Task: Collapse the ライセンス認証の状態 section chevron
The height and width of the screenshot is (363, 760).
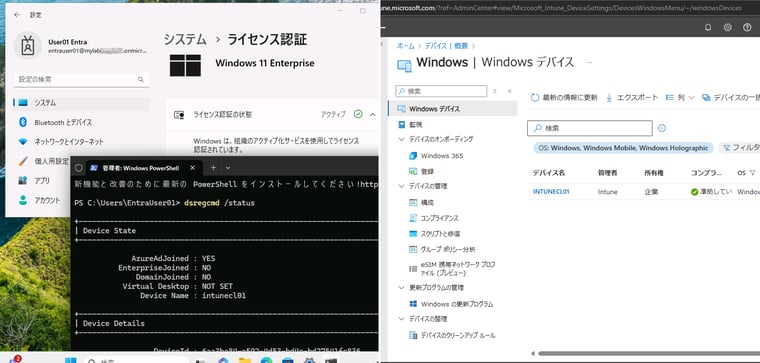Action: [372, 115]
